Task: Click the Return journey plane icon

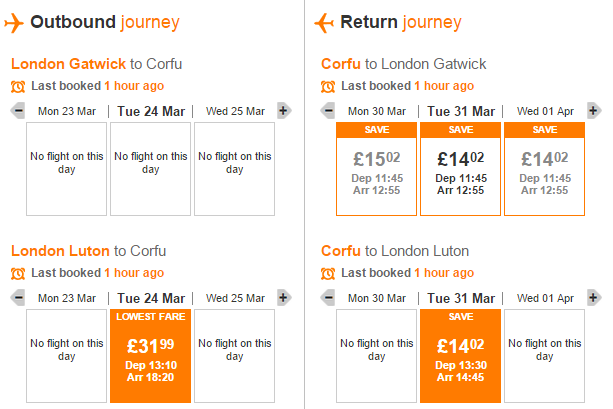Action: [x=324, y=23]
